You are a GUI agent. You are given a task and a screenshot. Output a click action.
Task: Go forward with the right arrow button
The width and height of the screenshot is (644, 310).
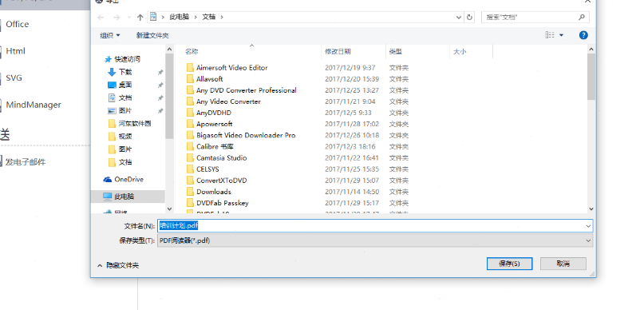point(117,18)
